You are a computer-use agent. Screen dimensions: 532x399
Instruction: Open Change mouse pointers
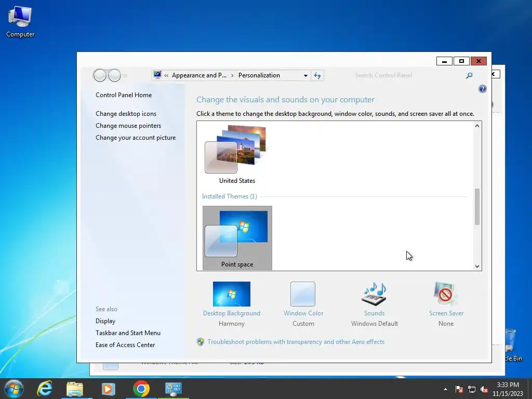click(x=129, y=126)
